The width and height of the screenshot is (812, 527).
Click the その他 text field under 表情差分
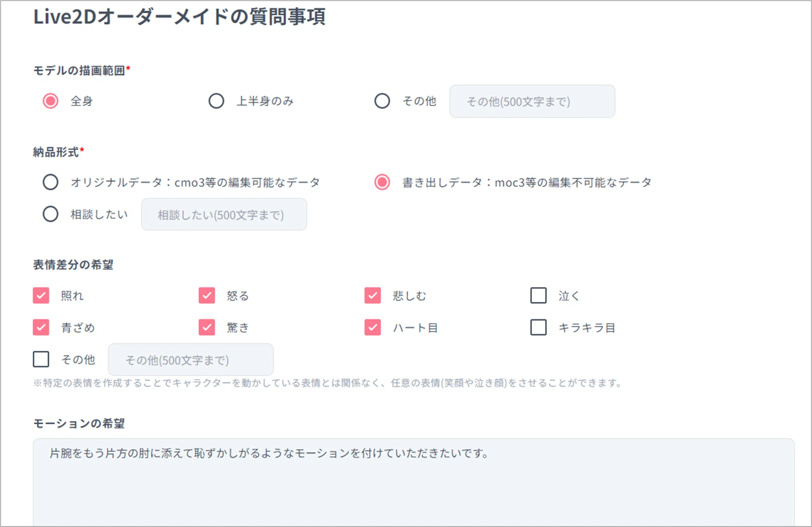click(191, 359)
